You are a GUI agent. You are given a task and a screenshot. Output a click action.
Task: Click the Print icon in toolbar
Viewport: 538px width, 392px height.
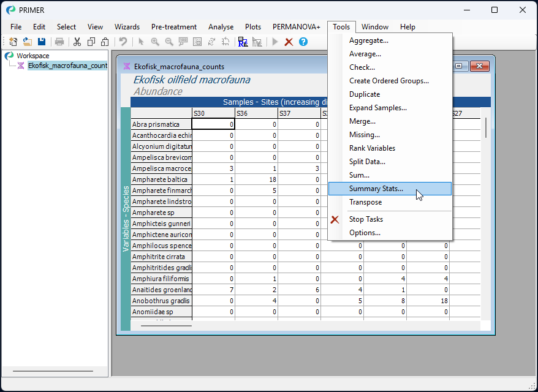[59, 42]
